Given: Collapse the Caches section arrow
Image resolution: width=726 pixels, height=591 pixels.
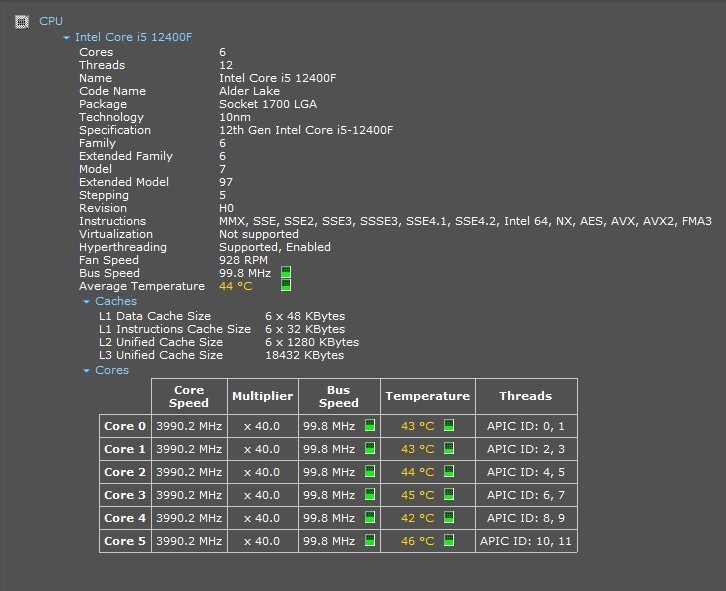Looking at the screenshot, I should [86, 302].
